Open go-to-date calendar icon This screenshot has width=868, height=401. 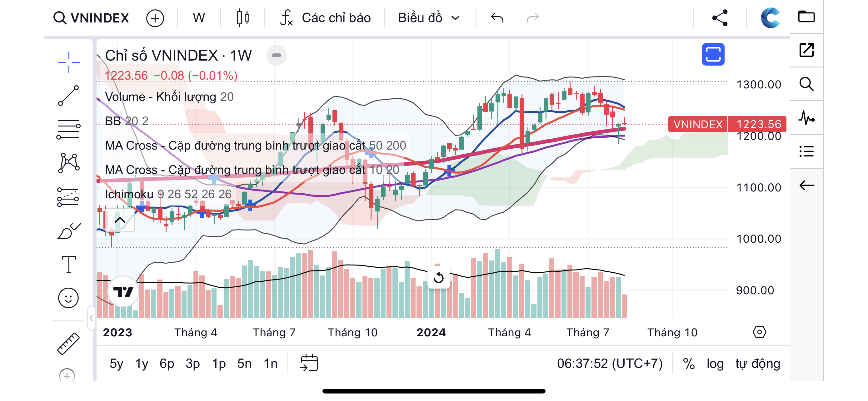pyautogui.click(x=309, y=363)
